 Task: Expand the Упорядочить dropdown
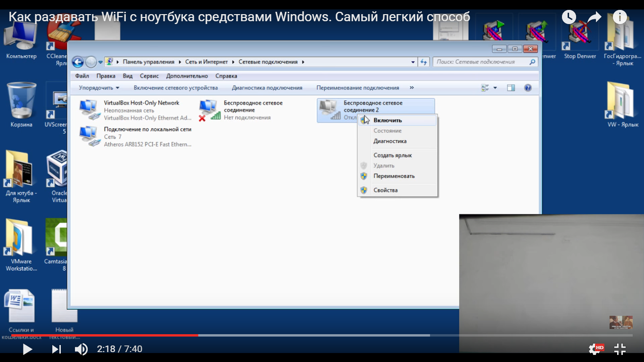99,88
